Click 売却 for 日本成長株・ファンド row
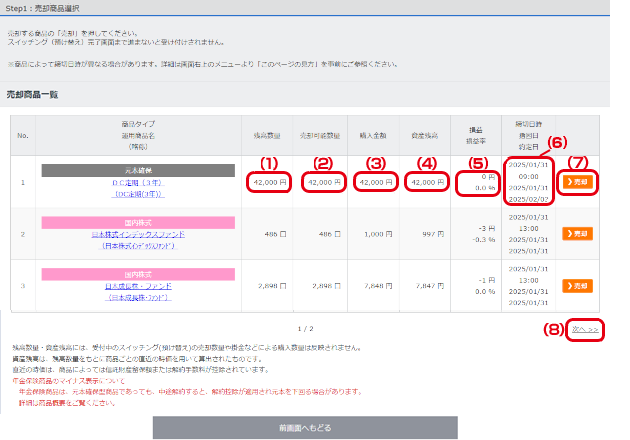Viewport: 630px width, 440px height. 577,286
